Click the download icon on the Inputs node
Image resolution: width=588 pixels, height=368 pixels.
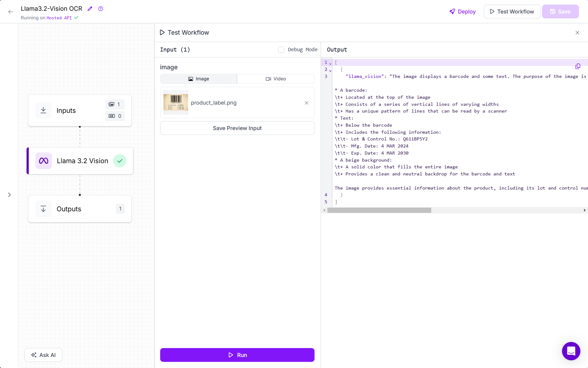coord(43,110)
